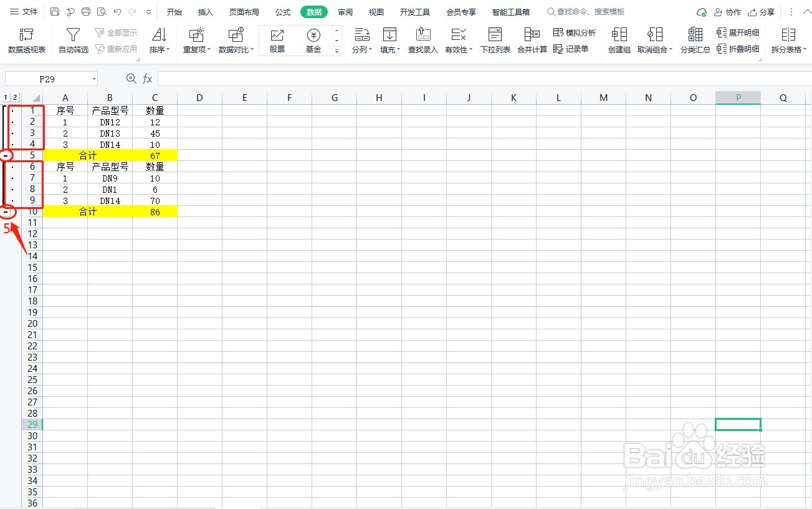Insert 股票 stock data type

277,41
